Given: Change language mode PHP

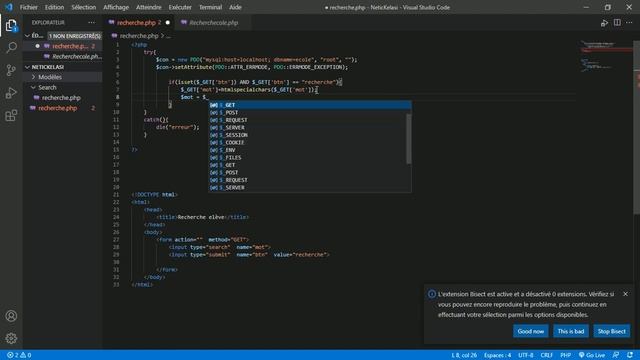Looking at the screenshot, I should point(565,355).
